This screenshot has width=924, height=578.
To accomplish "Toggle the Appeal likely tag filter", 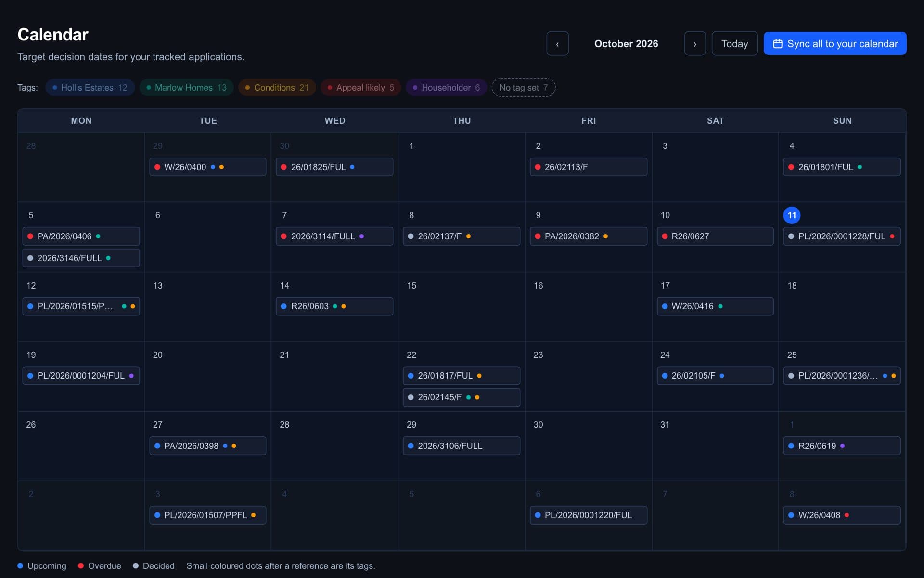I will [x=360, y=88].
